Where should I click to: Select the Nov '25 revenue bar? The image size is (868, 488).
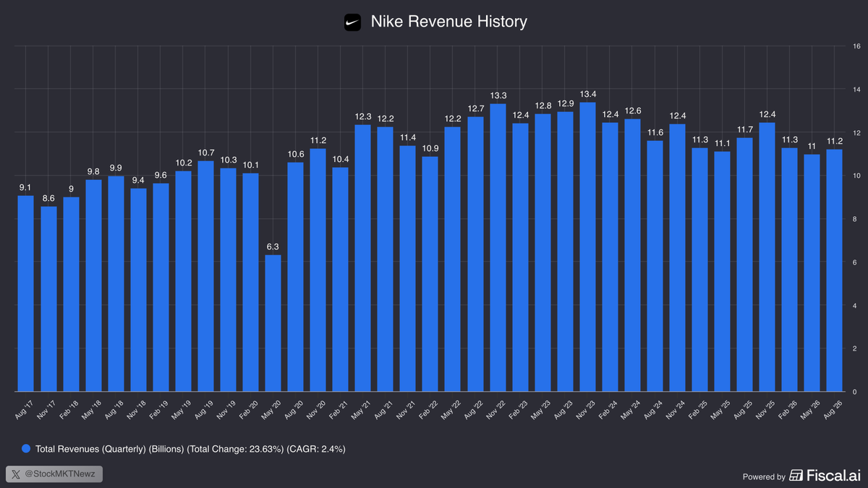[x=767, y=257]
